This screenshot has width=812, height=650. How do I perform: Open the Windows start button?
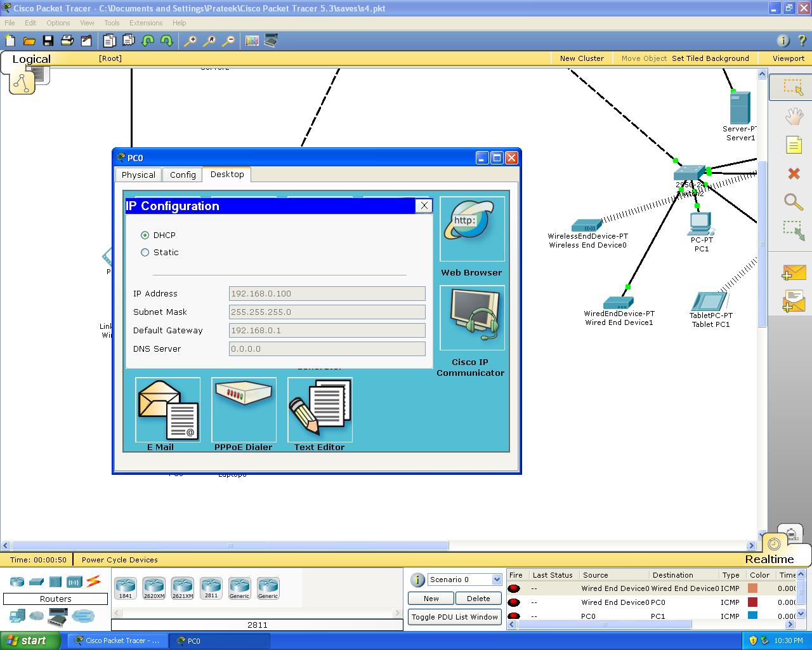(x=29, y=640)
